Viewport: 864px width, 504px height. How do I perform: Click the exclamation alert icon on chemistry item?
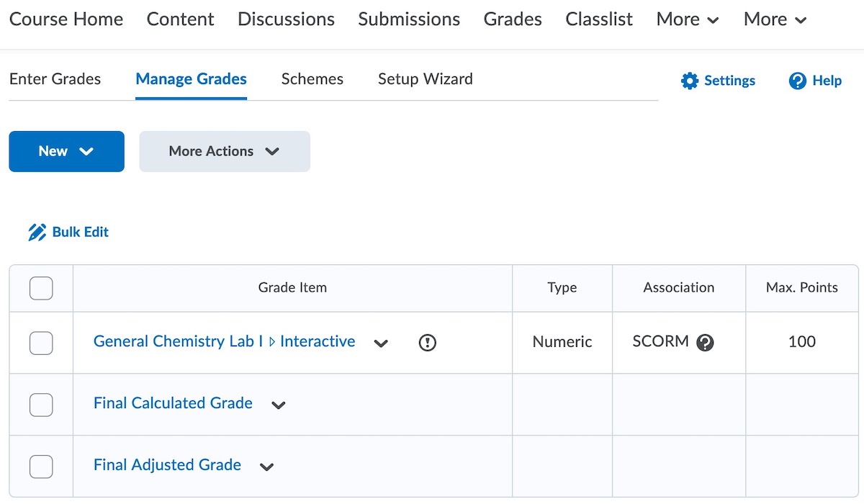tap(428, 343)
